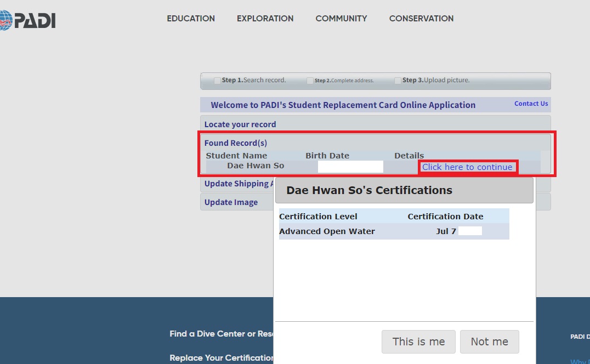The image size is (590, 364).
Task: Click the PADI logo
Action: 27,20
